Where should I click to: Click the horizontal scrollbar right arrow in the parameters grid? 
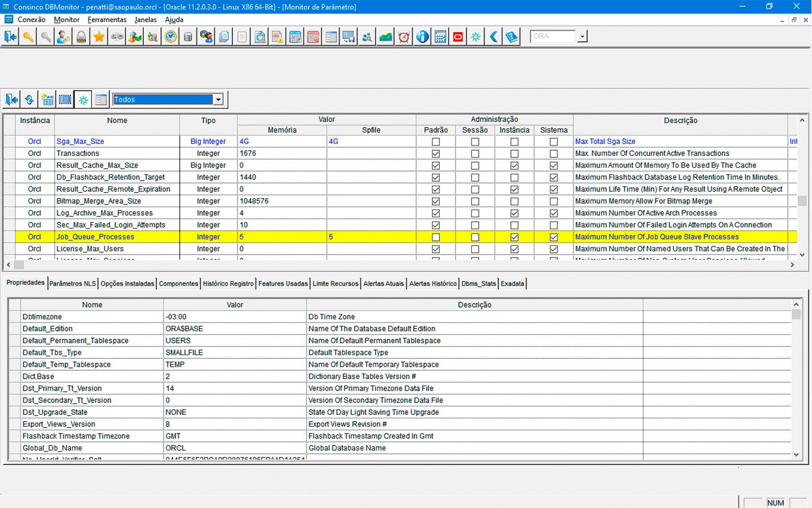792,264
